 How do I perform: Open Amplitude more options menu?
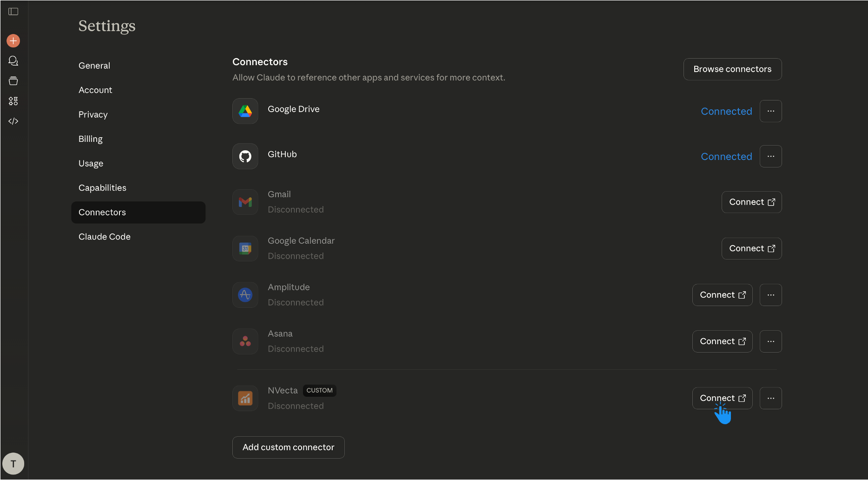click(x=771, y=295)
